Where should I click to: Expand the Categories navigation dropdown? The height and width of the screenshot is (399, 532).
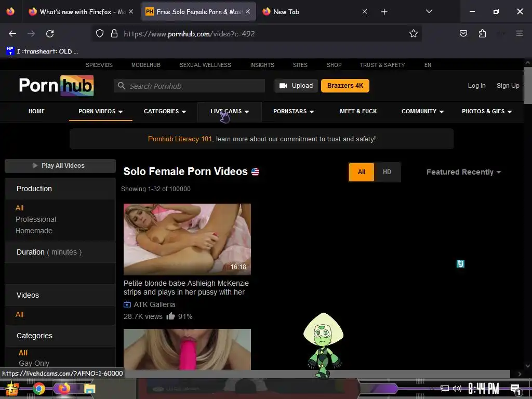coord(165,111)
